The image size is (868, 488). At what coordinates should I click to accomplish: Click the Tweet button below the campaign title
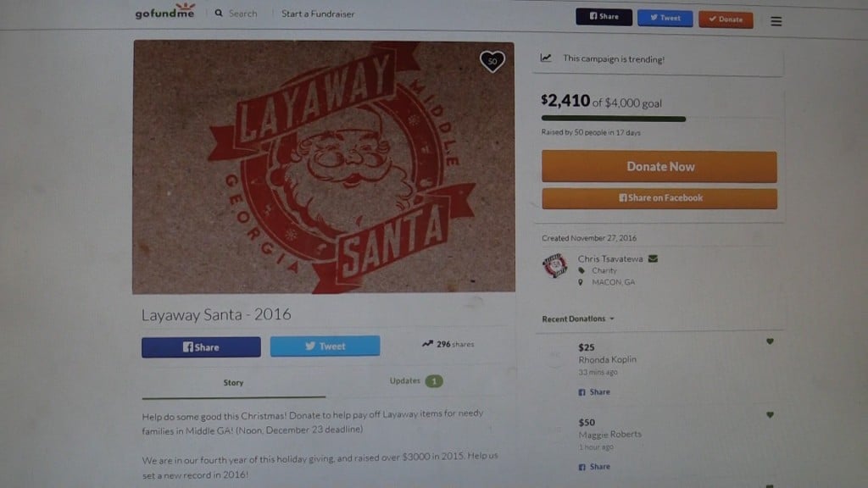[325, 346]
